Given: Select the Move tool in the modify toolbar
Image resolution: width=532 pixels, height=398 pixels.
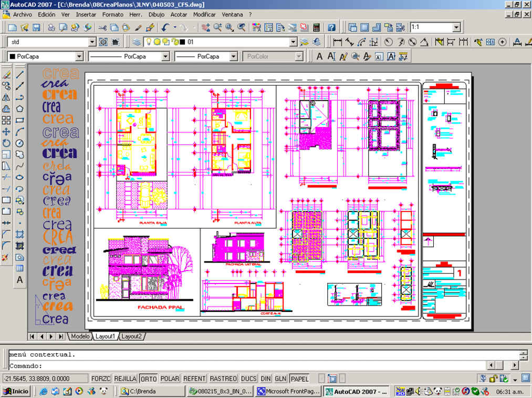Looking at the screenshot, I should [x=6, y=132].
